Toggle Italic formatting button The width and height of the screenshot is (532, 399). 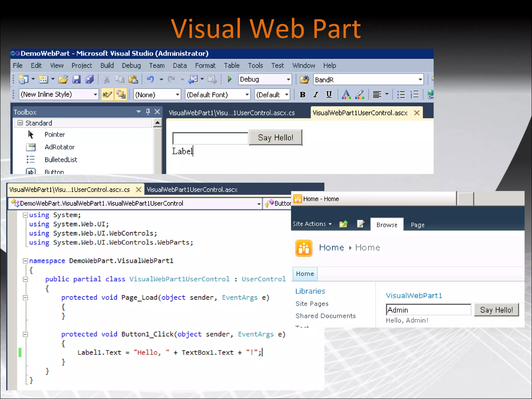[x=316, y=95]
